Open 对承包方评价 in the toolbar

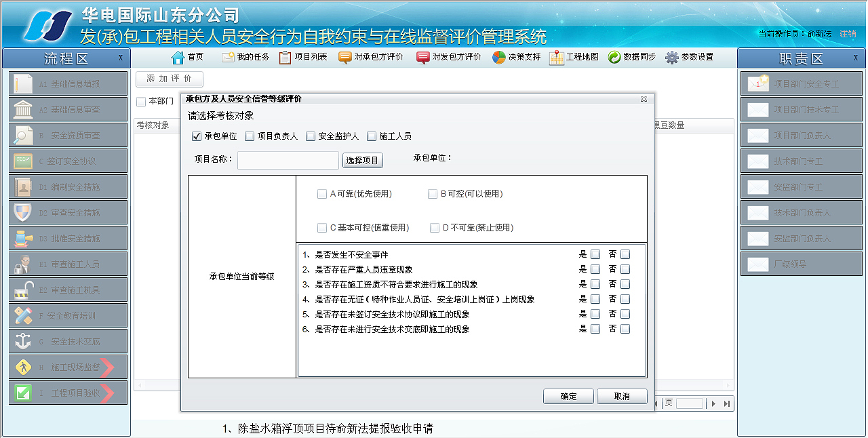tap(370, 57)
